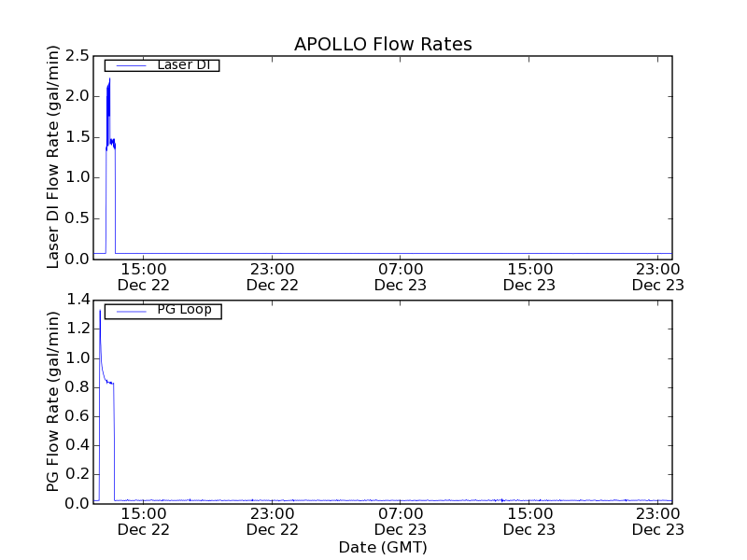Click "23:00 Dec 23" under the Laser DI plot

658,277
